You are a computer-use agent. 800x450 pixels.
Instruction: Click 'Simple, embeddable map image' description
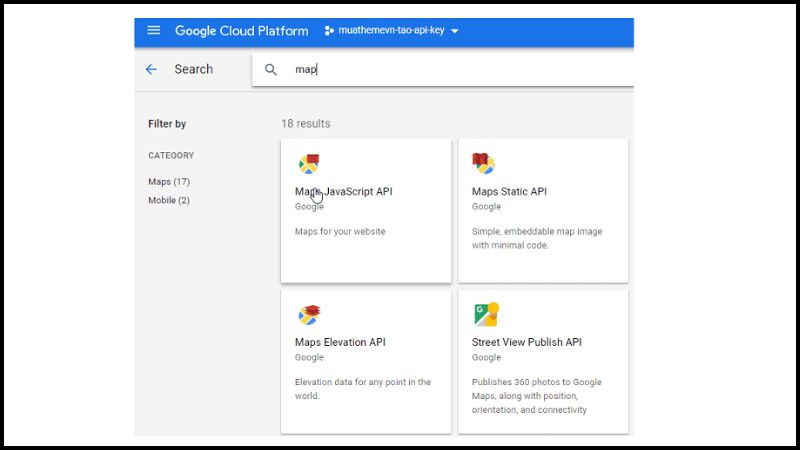pyautogui.click(x=537, y=238)
